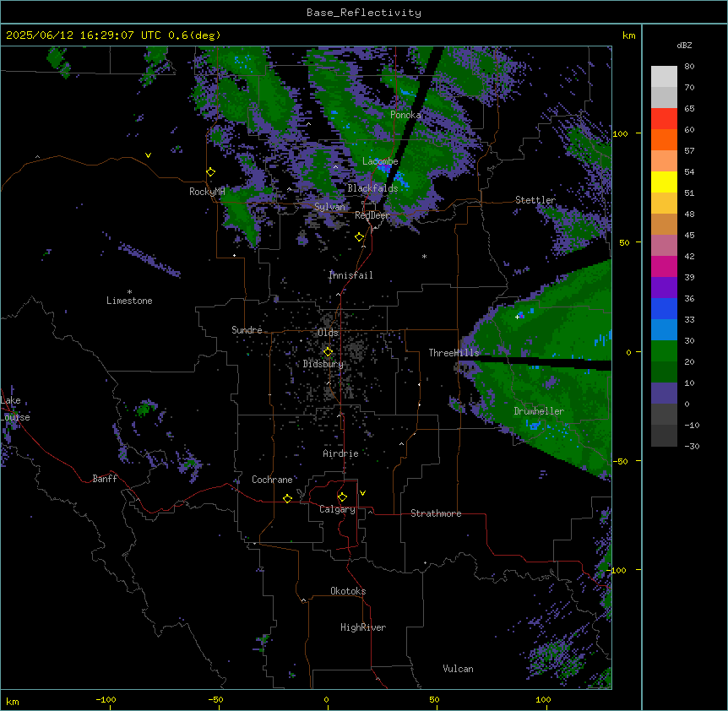Click the -30 value on dBZ legend
The height and width of the screenshot is (711, 728).
(x=692, y=447)
